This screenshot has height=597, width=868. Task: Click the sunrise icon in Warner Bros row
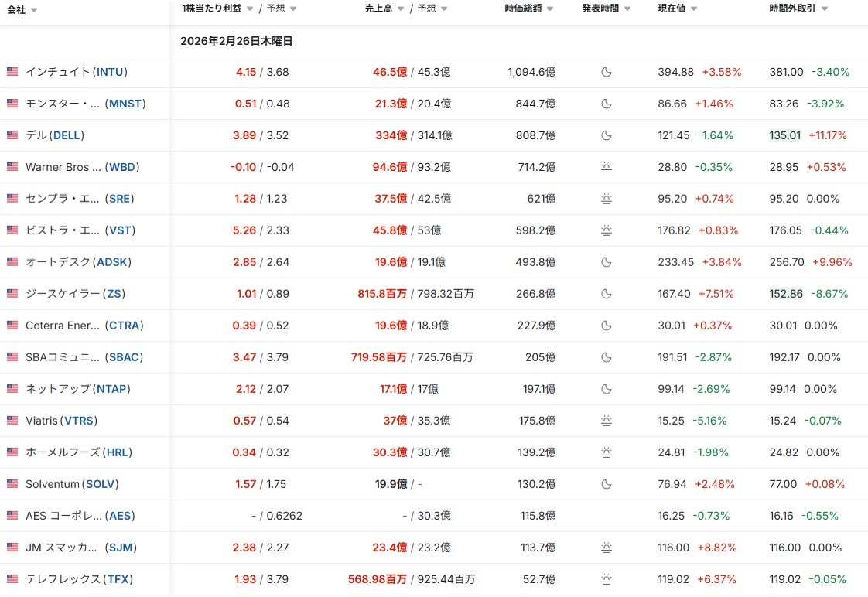(x=607, y=167)
